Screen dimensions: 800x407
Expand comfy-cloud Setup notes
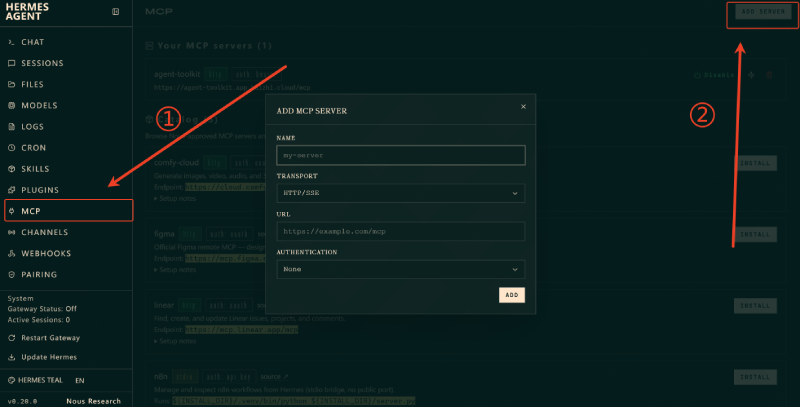pyautogui.click(x=175, y=198)
